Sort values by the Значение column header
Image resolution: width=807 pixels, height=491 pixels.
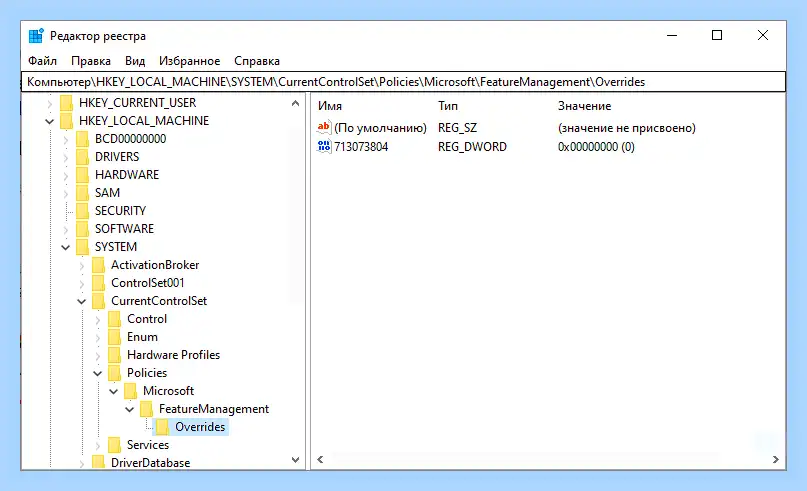pyautogui.click(x=585, y=106)
